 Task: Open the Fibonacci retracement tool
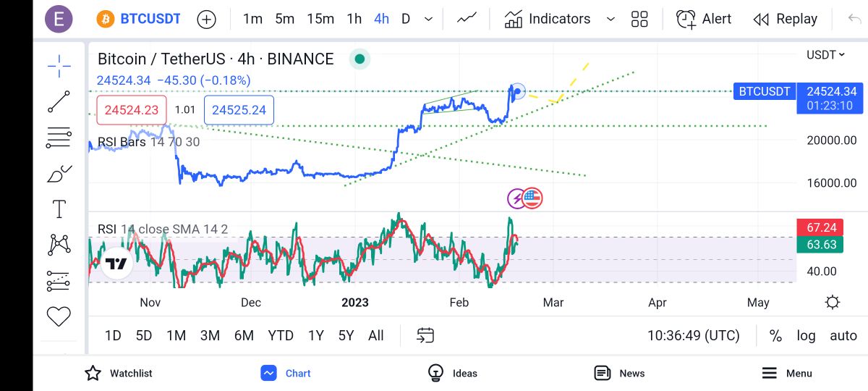pyautogui.click(x=59, y=137)
